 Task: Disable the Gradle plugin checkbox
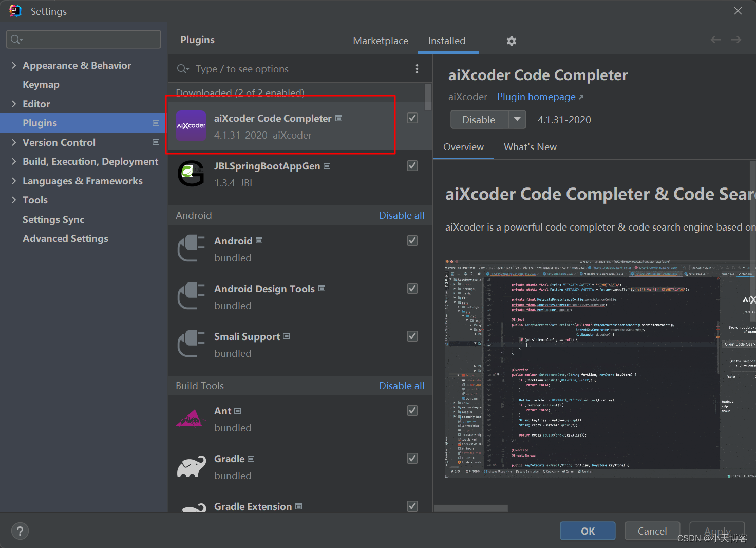412,459
